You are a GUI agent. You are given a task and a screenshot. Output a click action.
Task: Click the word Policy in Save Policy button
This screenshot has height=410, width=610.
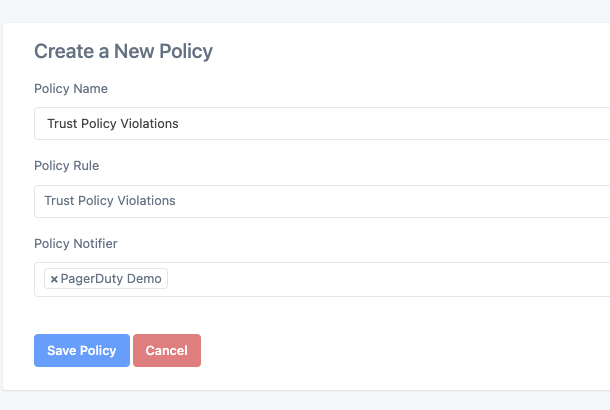[98, 350]
